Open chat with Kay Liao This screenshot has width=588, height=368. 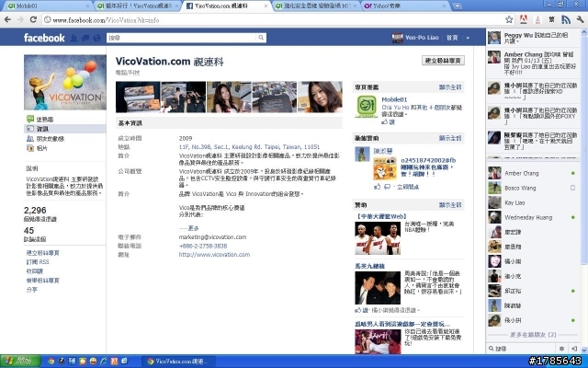533,202
